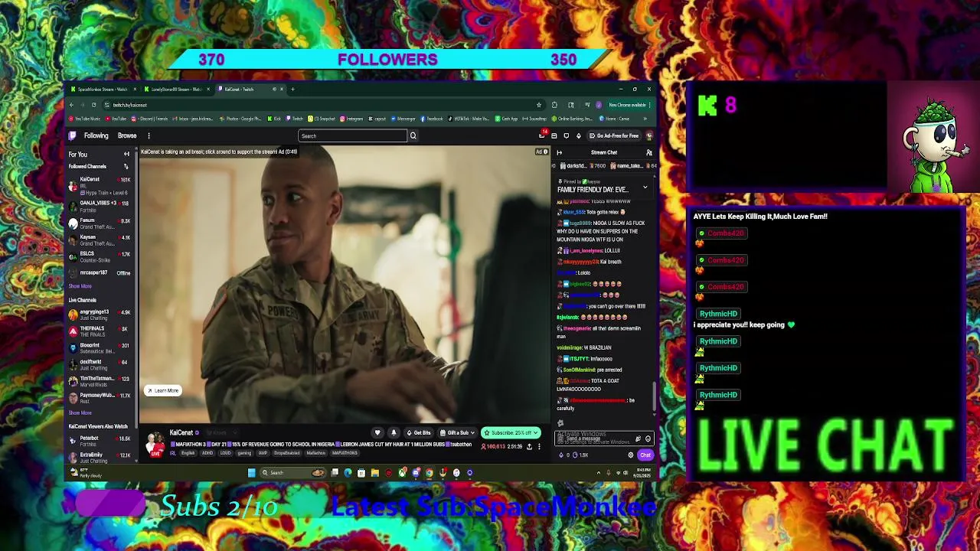Collapse the For You side panel
980x551 pixels.
(126, 154)
